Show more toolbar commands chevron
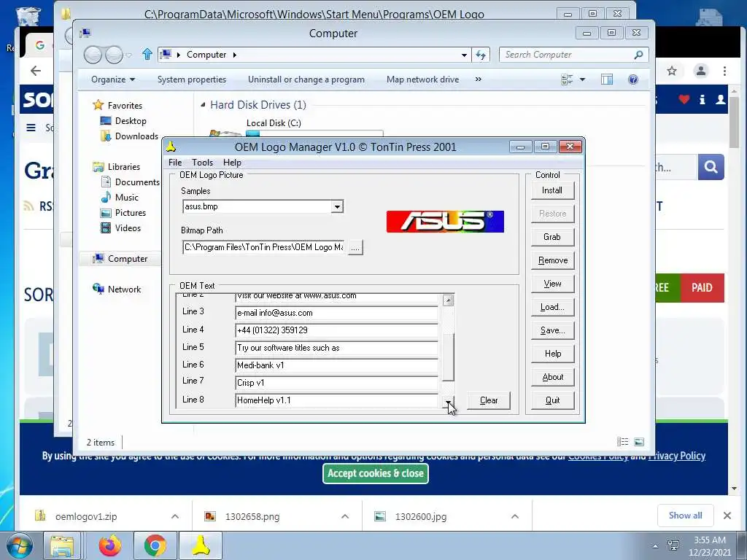The width and height of the screenshot is (747, 560). tap(479, 79)
